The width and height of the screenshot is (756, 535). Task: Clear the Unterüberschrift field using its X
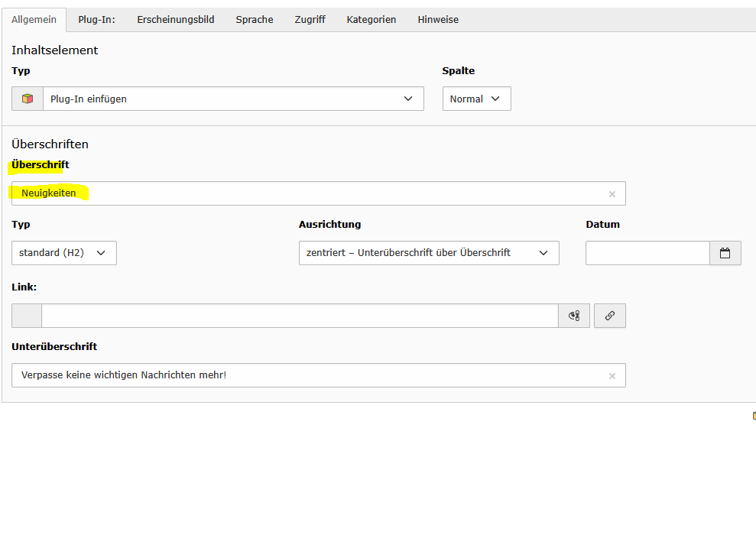click(612, 376)
